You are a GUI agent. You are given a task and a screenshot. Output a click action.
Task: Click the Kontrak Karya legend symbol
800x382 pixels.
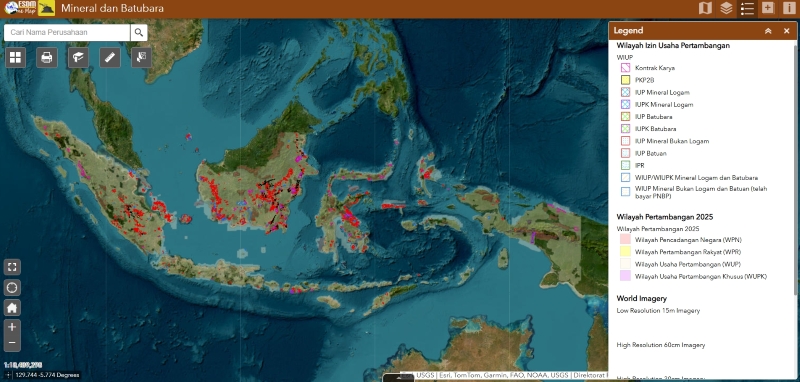coord(626,68)
